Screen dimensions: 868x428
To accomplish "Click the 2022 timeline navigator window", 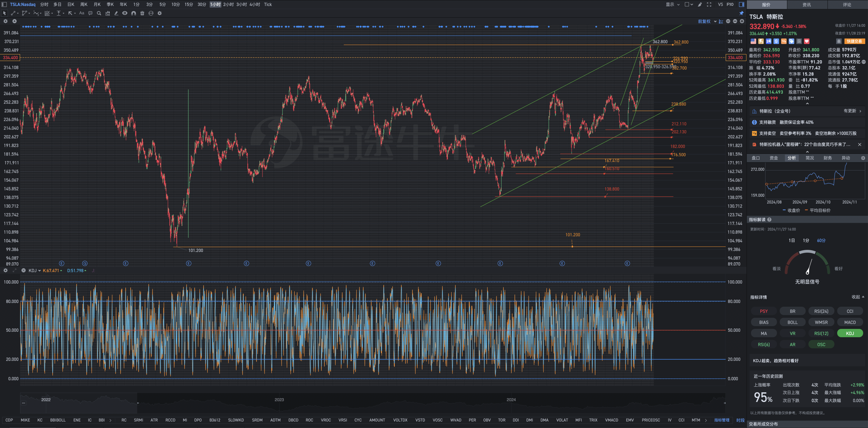I will [79, 403].
